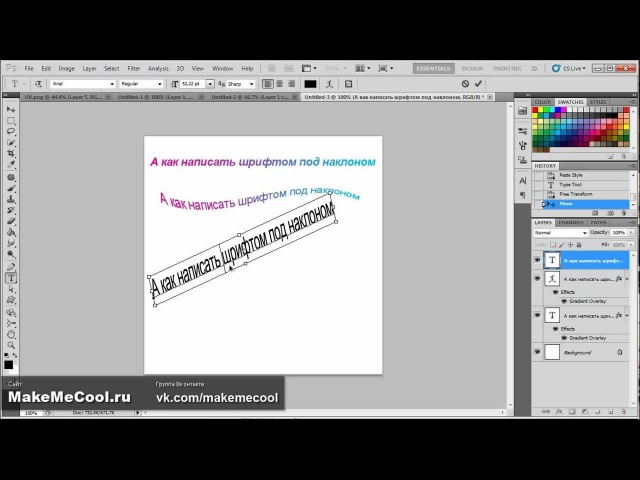Open CS Live menu button
The image size is (640, 480).
pyautogui.click(x=569, y=69)
